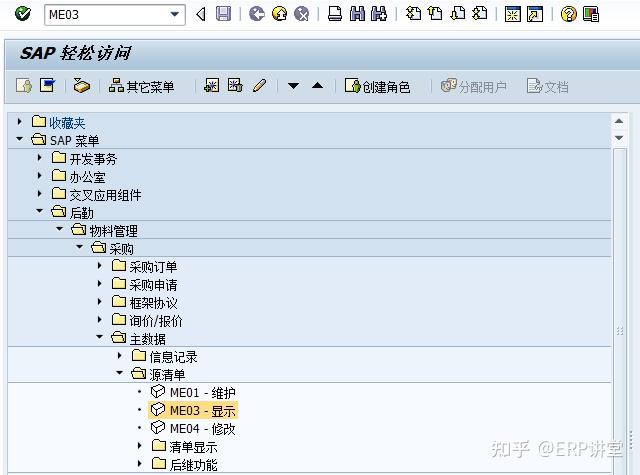640x475 pixels.
Task: Click the Save diskette icon
Action: click(x=223, y=14)
